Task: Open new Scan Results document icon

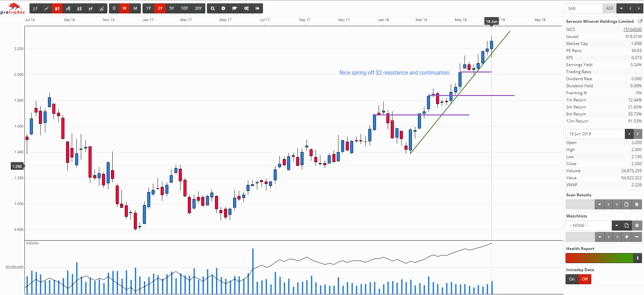Action: tap(626, 204)
